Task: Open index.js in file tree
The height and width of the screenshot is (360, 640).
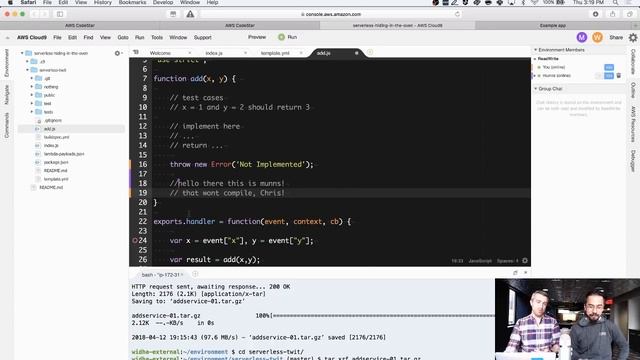Action: 51,145
